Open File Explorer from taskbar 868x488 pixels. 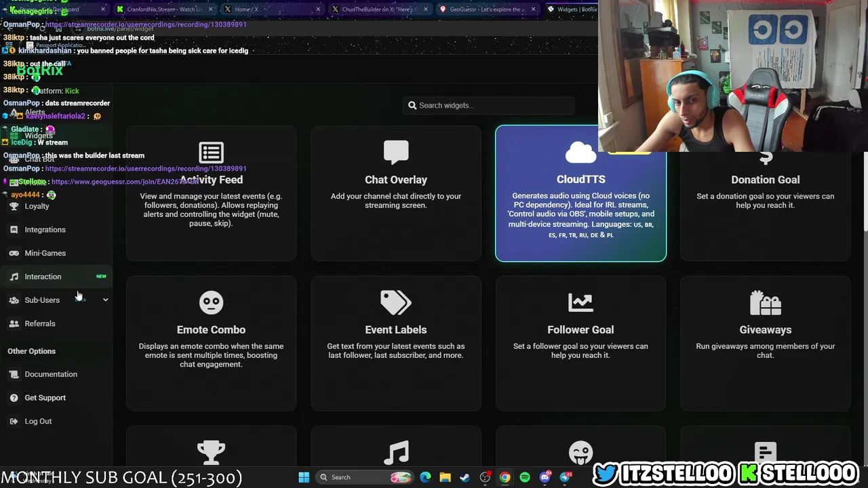445,477
